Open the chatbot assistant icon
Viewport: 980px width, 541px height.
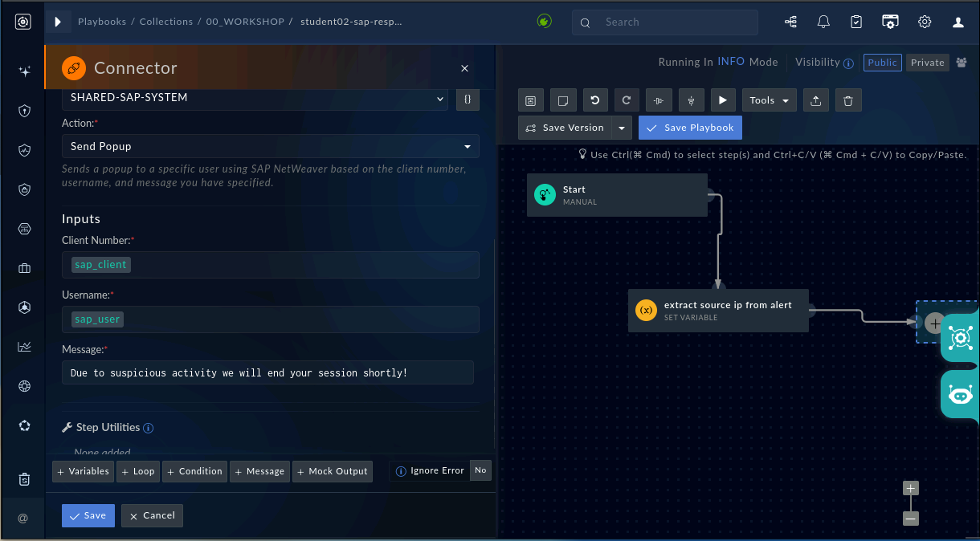pyautogui.click(x=960, y=394)
